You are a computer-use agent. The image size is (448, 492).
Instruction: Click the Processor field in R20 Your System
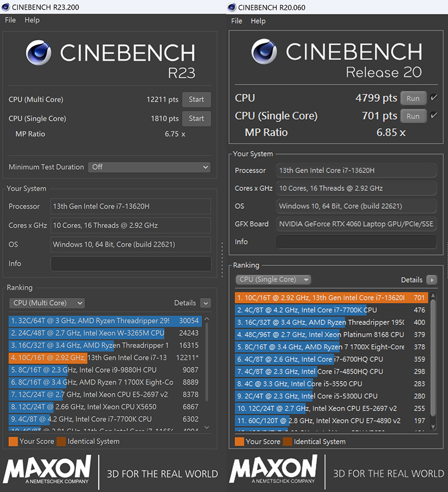point(356,170)
